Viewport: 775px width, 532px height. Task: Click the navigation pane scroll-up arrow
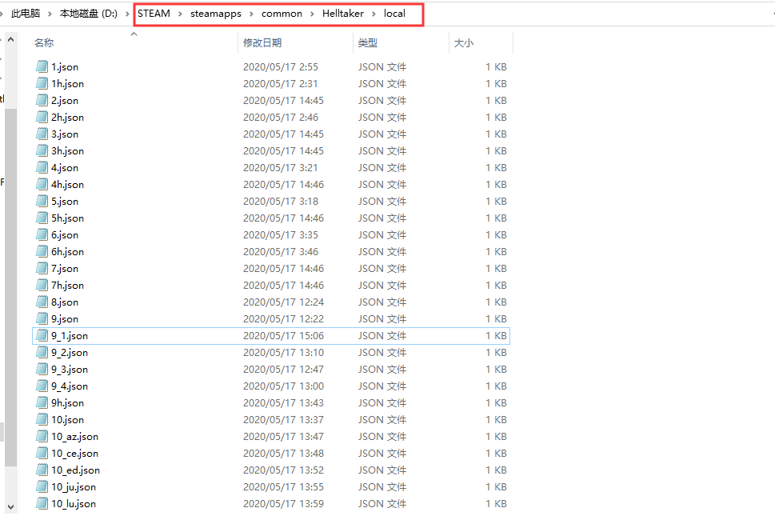coord(11,39)
